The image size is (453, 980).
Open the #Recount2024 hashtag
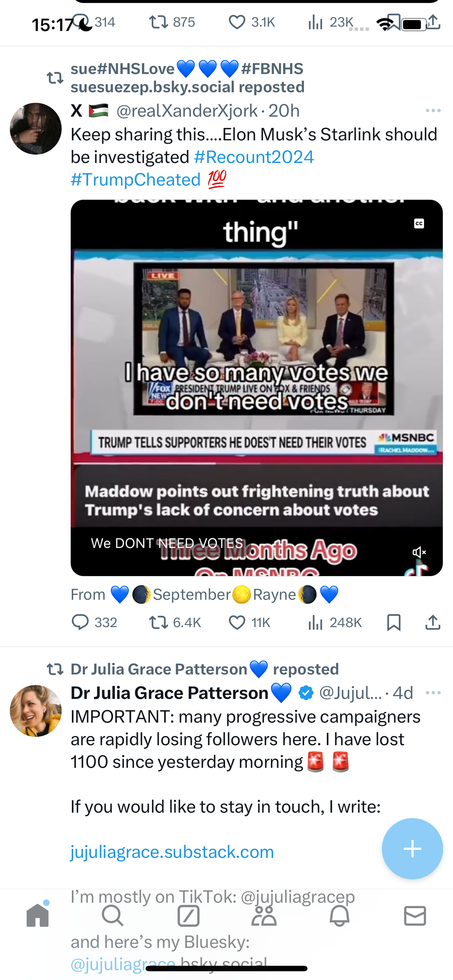click(x=254, y=157)
